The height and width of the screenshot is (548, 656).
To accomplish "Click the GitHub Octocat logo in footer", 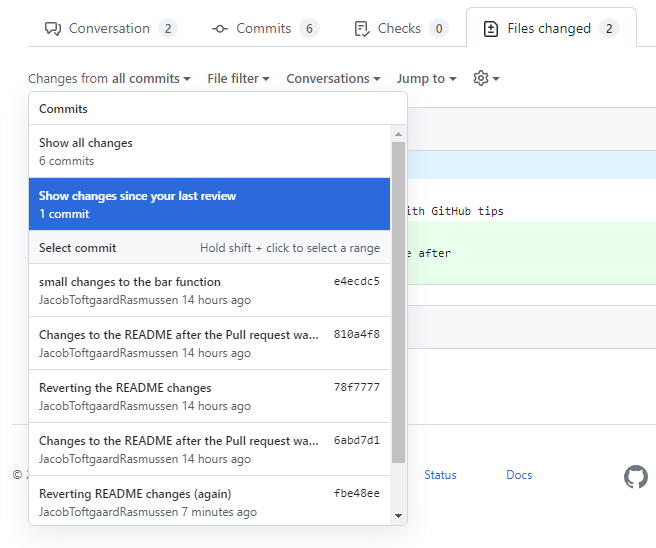I will point(635,476).
